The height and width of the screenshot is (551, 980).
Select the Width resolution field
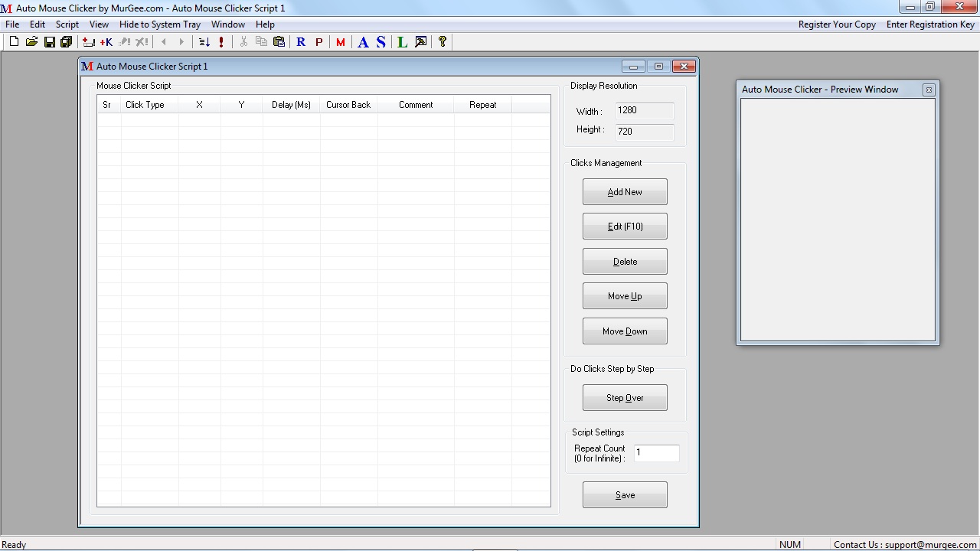tap(644, 111)
